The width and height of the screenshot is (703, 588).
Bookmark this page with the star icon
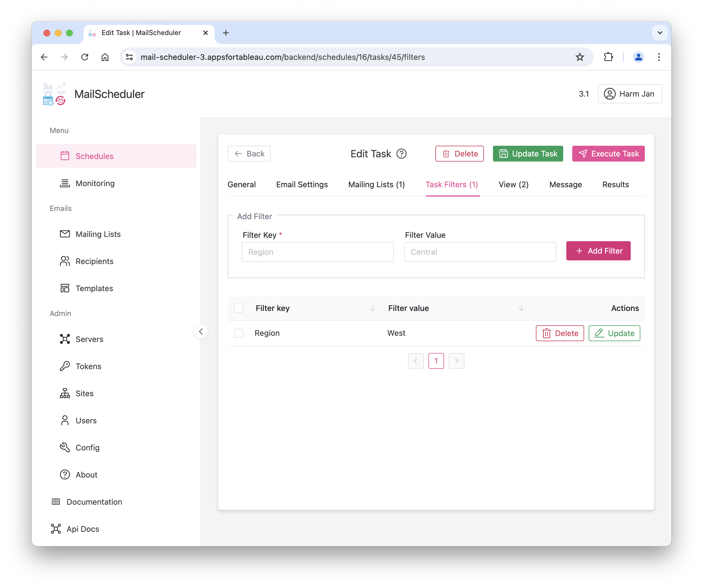pos(580,57)
